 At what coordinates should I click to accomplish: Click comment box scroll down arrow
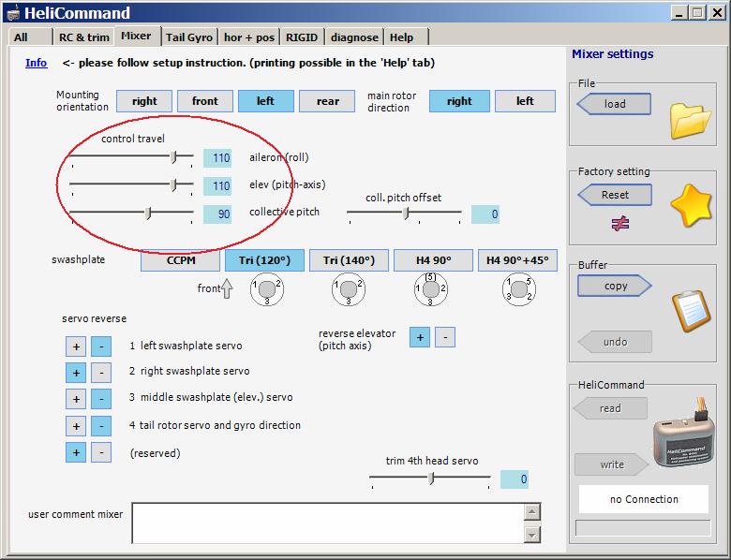point(532,535)
